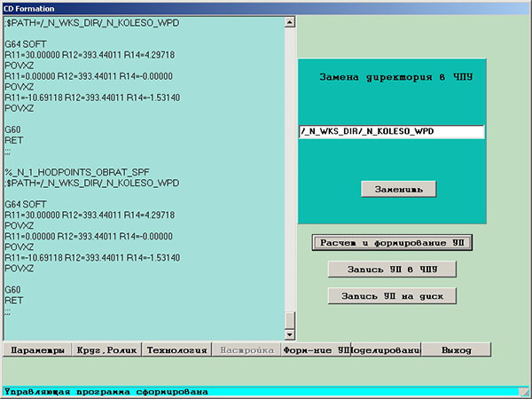Go to Форм-ние УП tab

point(317,350)
